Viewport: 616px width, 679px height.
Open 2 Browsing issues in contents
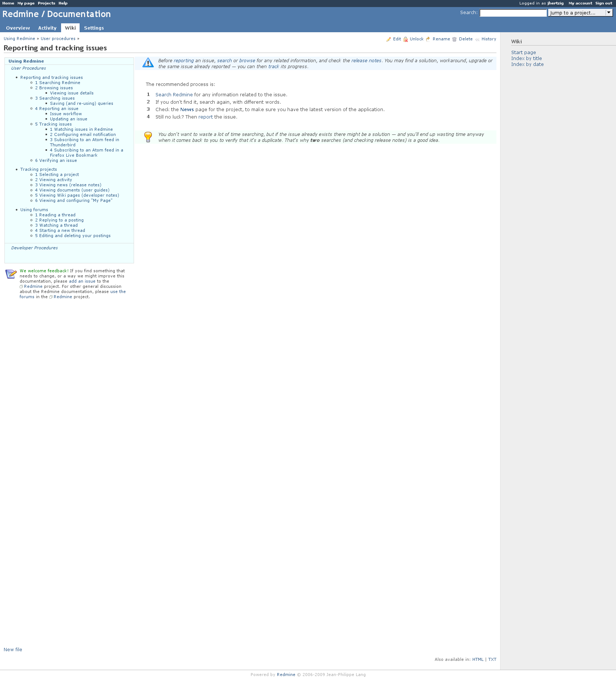tap(54, 88)
